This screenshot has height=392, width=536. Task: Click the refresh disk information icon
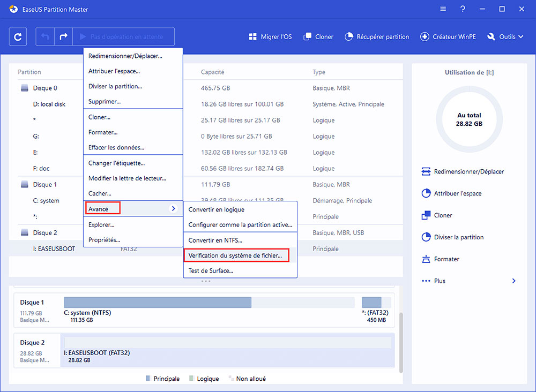[x=18, y=36]
